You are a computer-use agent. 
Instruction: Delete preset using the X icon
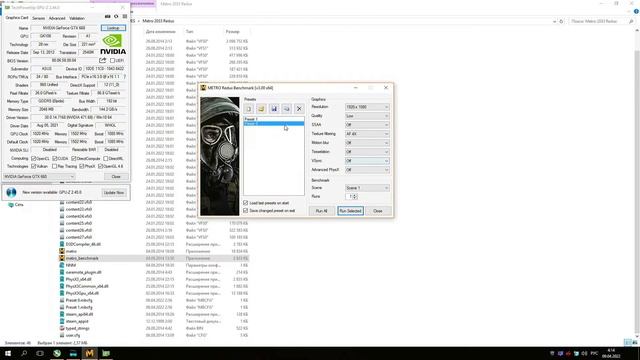(299, 109)
